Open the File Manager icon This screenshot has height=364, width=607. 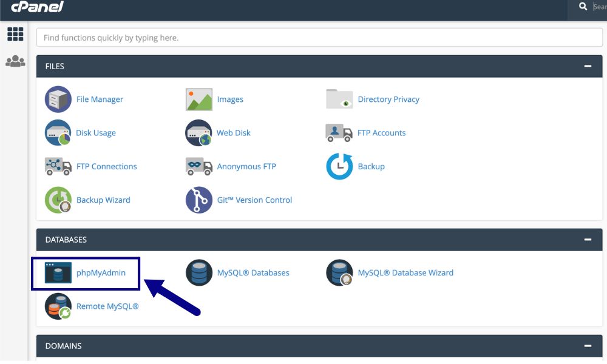(x=58, y=99)
